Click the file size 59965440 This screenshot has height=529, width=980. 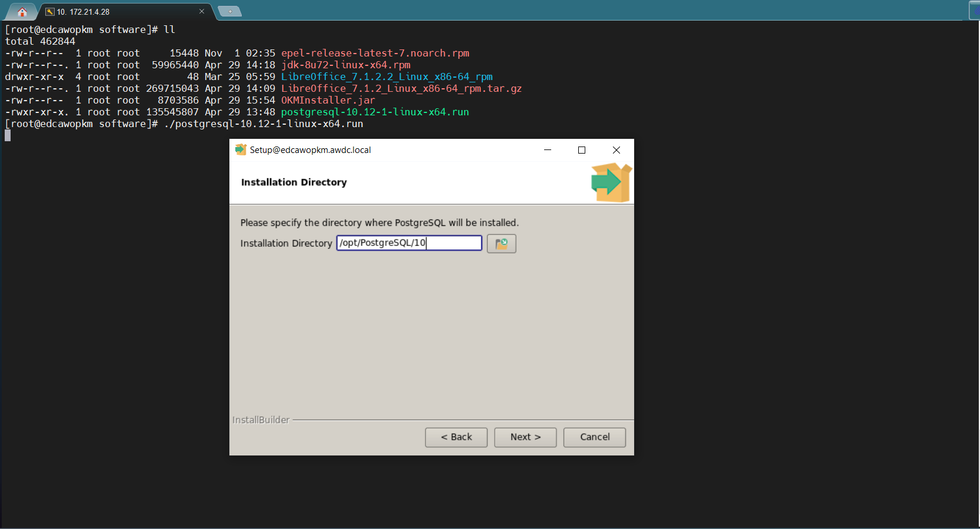tap(175, 65)
